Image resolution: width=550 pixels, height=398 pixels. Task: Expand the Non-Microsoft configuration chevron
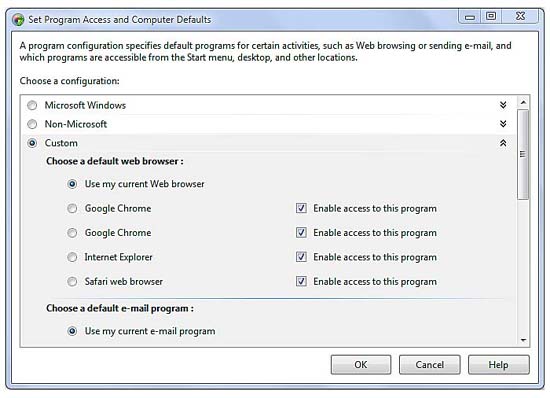click(503, 124)
